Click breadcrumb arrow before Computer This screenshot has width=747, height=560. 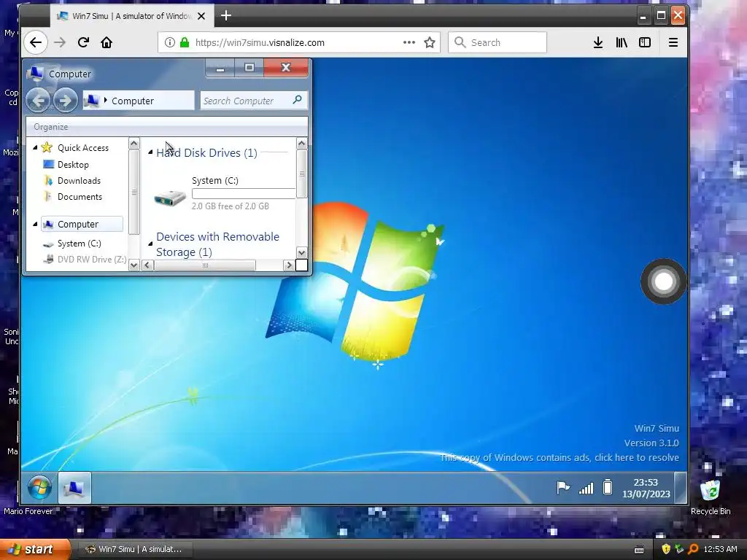click(105, 100)
